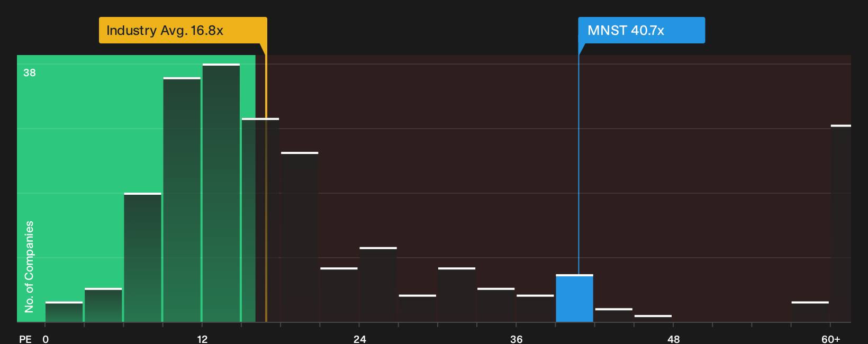Click the tallest bar above PE 12
The image size is (868, 344).
[221, 193]
